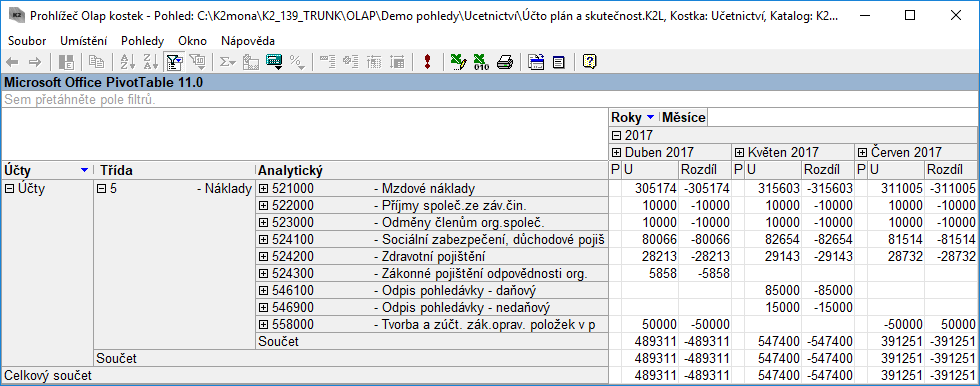The width and height of the screenshot is (980, 386).
Task: Click the filter fields drop area
Action: click(490, 99)
